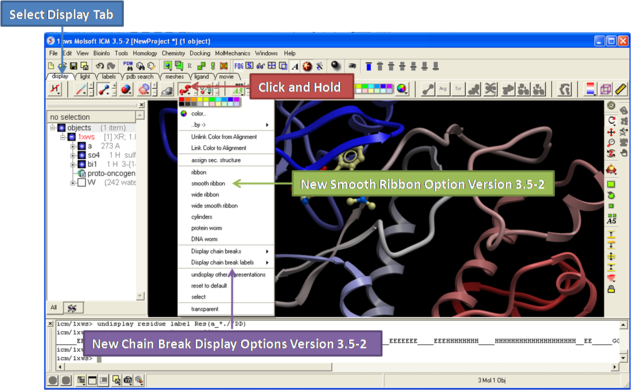Switch to the 'labels' tab
631x390 pixels.
pyautogui.click(x=108, y=76)
